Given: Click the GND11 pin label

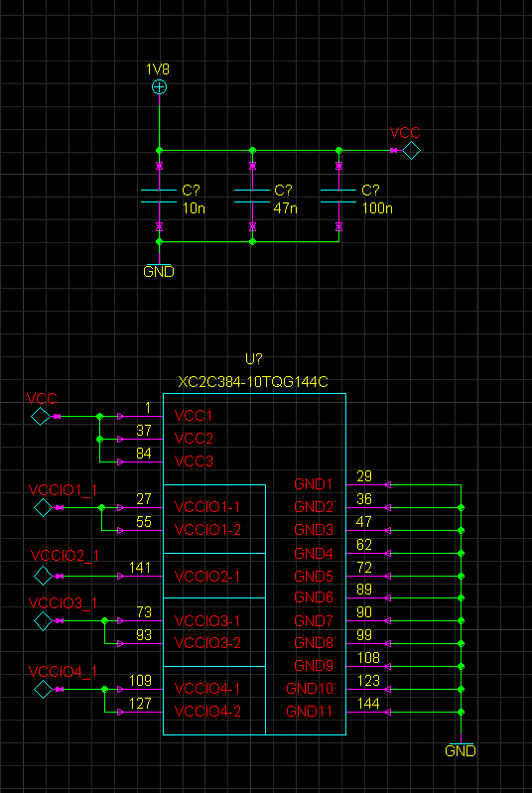Looking at the screenshot, I should click(310, 711).
